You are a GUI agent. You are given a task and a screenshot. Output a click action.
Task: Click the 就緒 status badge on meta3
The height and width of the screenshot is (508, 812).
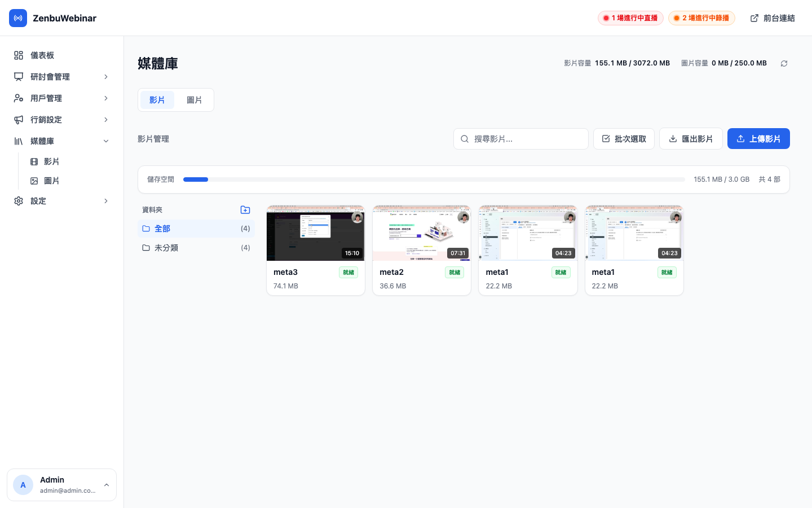click(348, 273)
